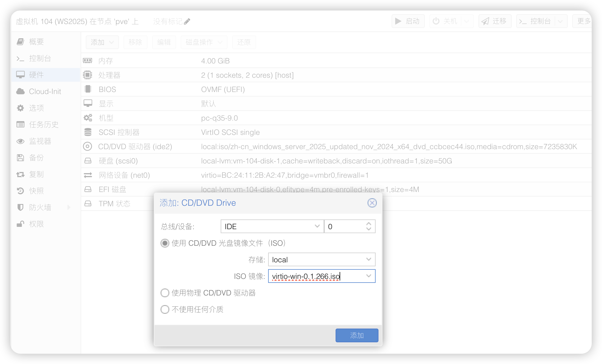Close the 添加 CD/DVD Drive dialog
Viewport: 602px width, 364px height.
[x=372, y=203]
